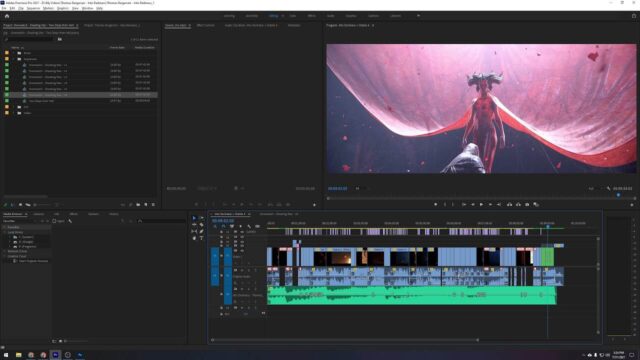640x360 pixels.
Task: Expand the Music bin in Project panel
Action: (14, 53)
